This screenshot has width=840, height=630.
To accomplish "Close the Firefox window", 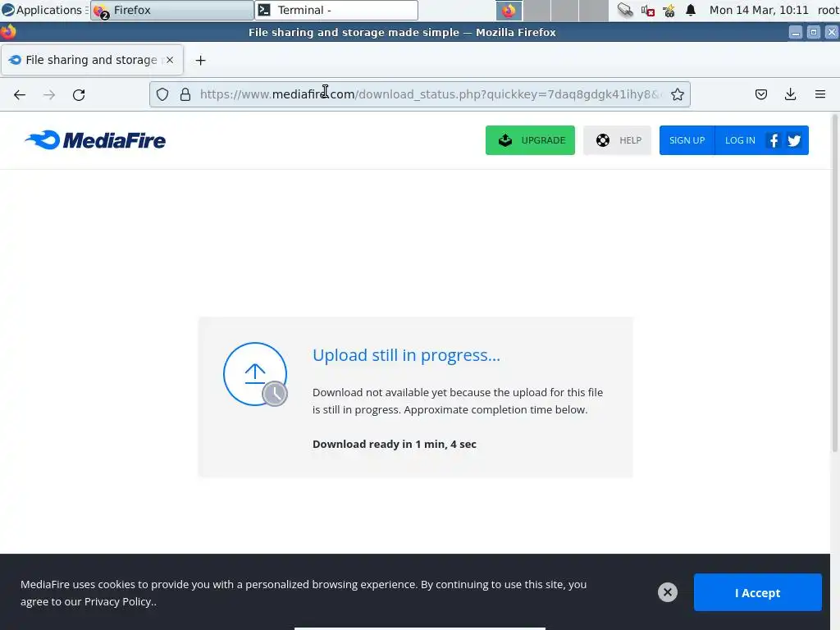I will (832, 33).
